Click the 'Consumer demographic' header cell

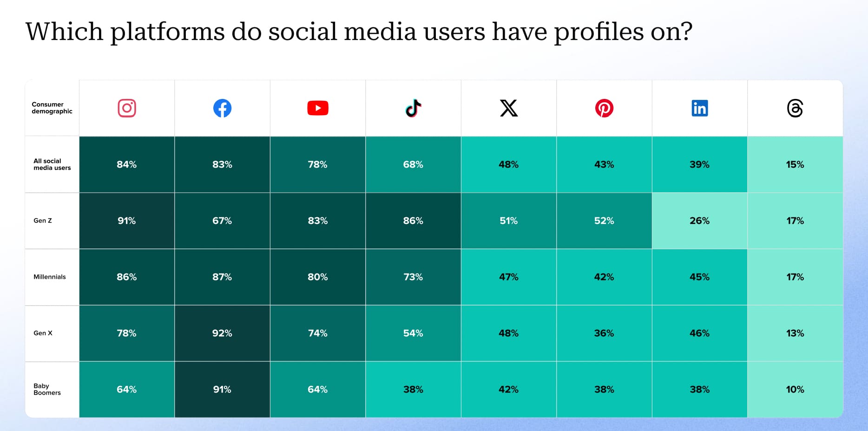(52, 108)
